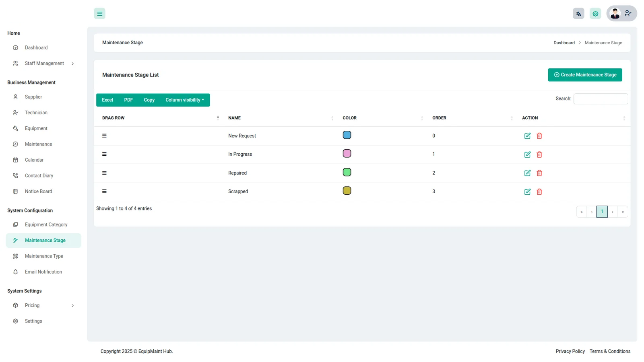
Task: Go to Equipment Category in sidebar
Action: (46, 225)
